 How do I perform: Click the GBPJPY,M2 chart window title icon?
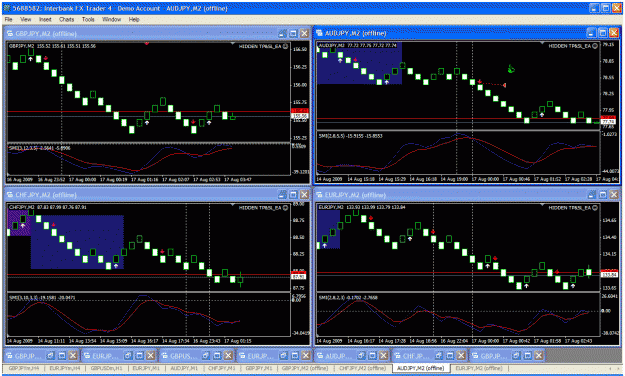(x=10, y=33)
